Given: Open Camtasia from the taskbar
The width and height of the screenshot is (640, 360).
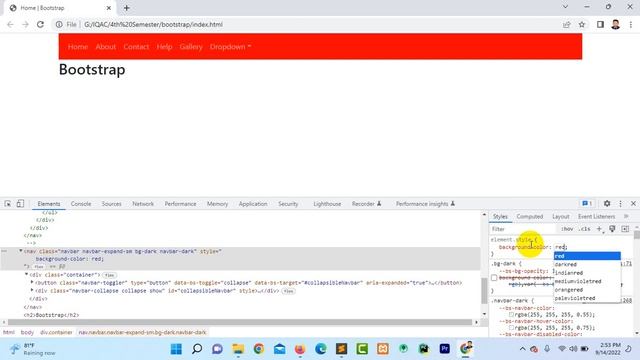Looking at the screenshot, I should click(362, 349).
